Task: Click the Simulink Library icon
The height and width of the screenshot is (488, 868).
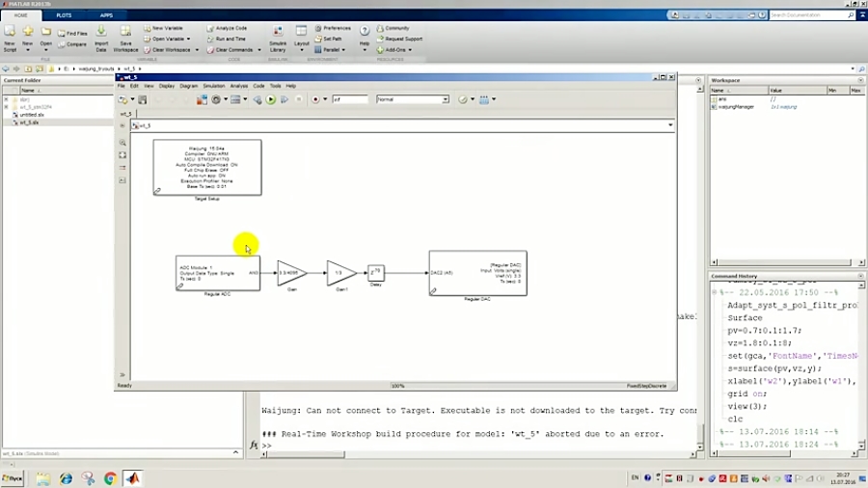Action: (x=278, y=39)
